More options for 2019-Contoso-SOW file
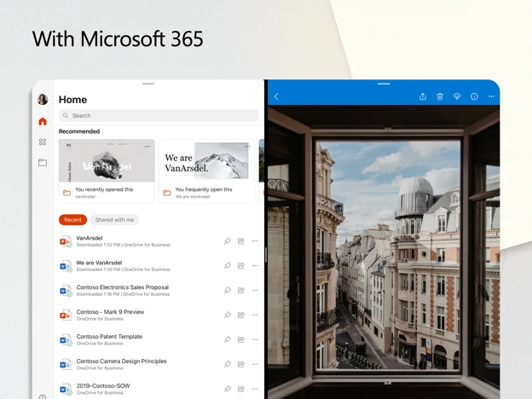 pos(255,389)
